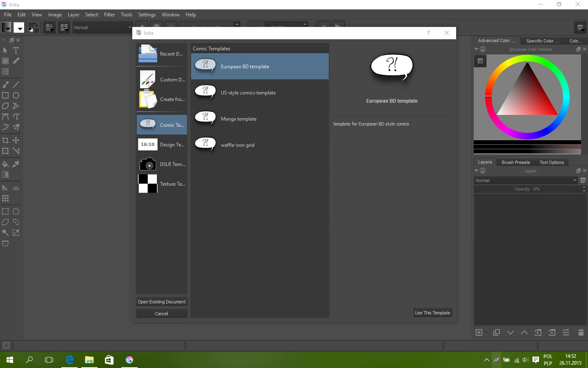Image resolution: width=588 pixels, height=368 pixels.
Task: Open the layer blending mode Normal dropdown
Action: pyautogui.click(x=526, y=180)
